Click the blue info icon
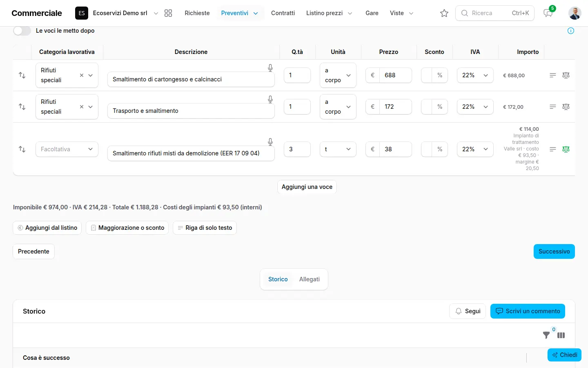This screenshot has height=368, width=588. click(x=571, y=31)
